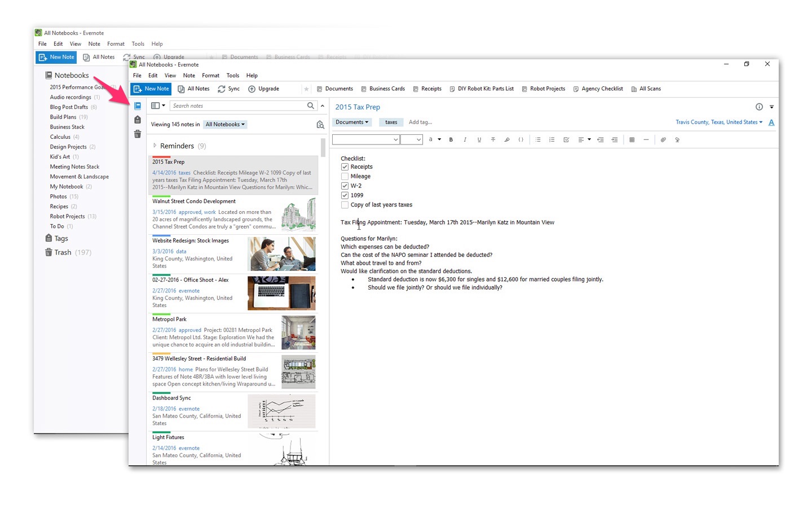
Task: Click New Note in the back window
Action: (x=56, y=57)
